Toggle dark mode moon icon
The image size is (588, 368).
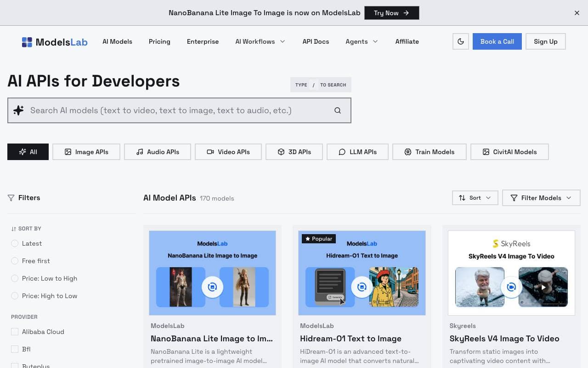pyautogui.click(x=461, y=41)
